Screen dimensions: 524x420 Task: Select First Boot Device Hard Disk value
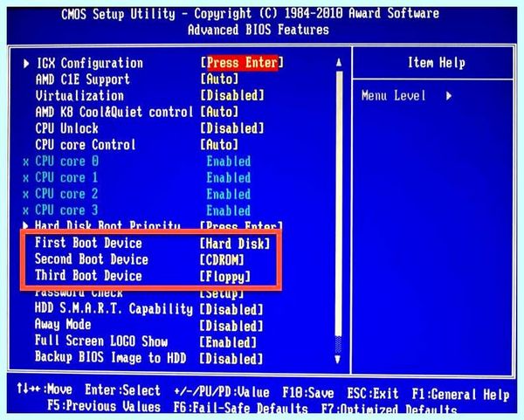click(235, 244)
